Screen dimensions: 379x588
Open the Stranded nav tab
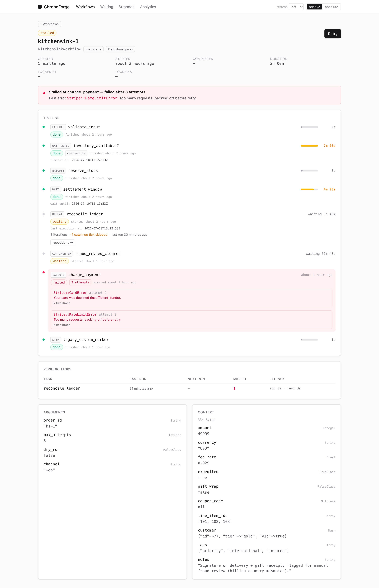pos(127,7)
